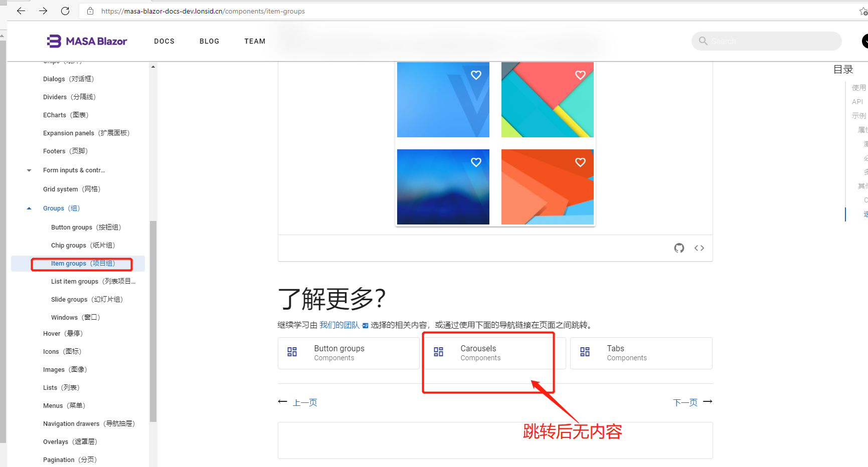The width and height of the screenshot is (868, 467).
Task: Jump to 使用 in table of contents
Action: tap(859, 88)
